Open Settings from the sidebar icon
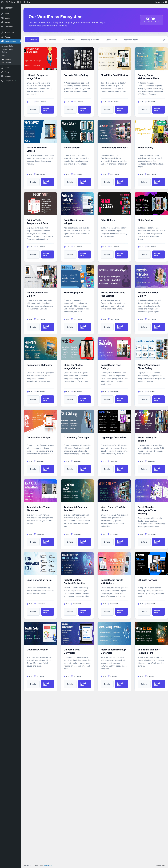The image size is (168, 868). (x=2, y=76)
